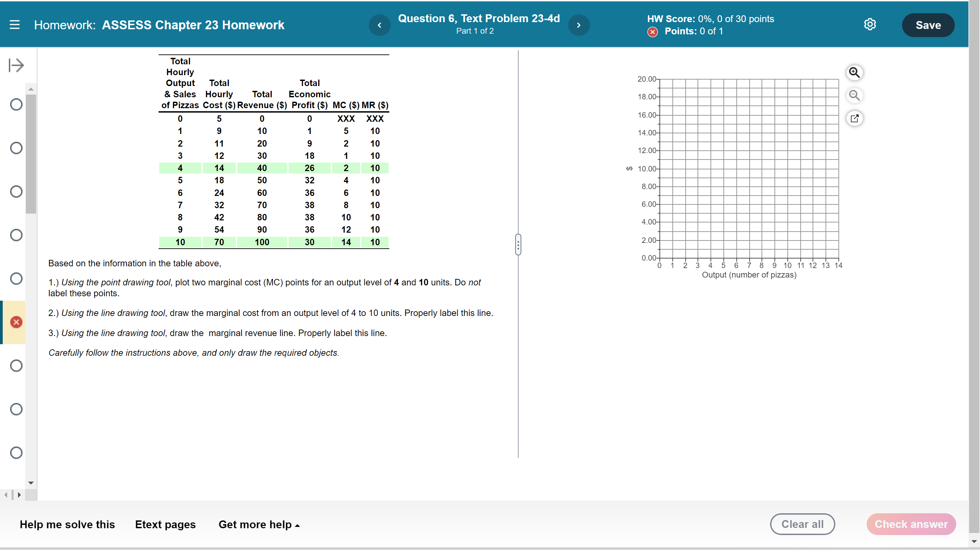Select the second question circle in sidebar
The image size is (980, 550).
click(x=16, y=148)
